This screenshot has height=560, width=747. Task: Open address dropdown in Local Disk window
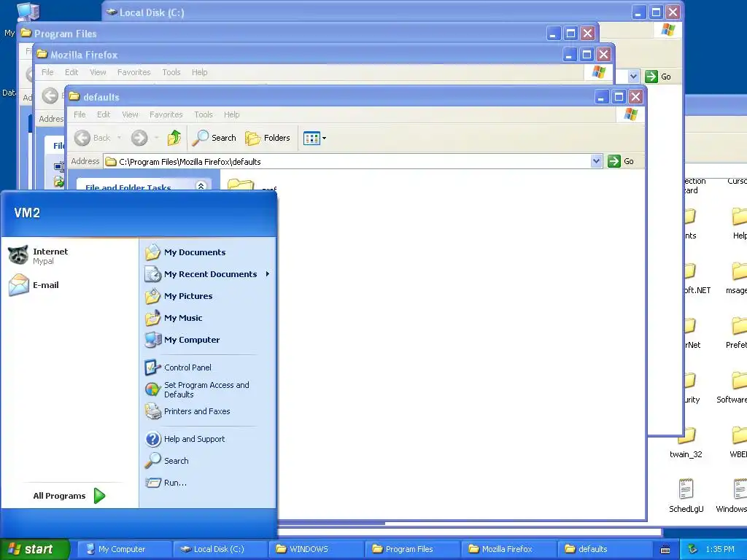pos(633,76)
